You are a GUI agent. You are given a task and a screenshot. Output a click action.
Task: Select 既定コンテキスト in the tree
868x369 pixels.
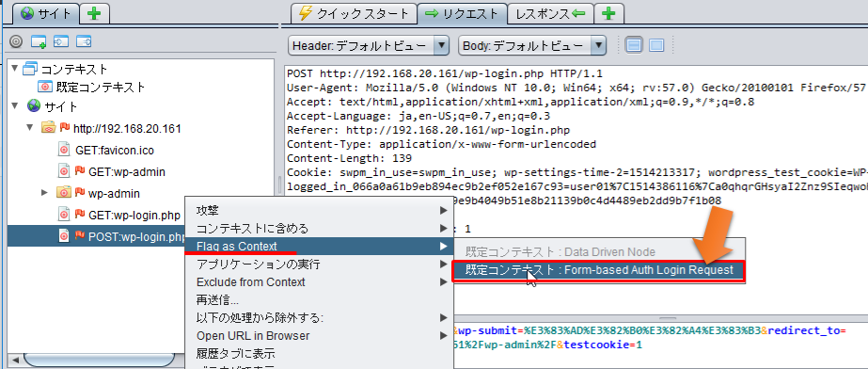(101, 87)
